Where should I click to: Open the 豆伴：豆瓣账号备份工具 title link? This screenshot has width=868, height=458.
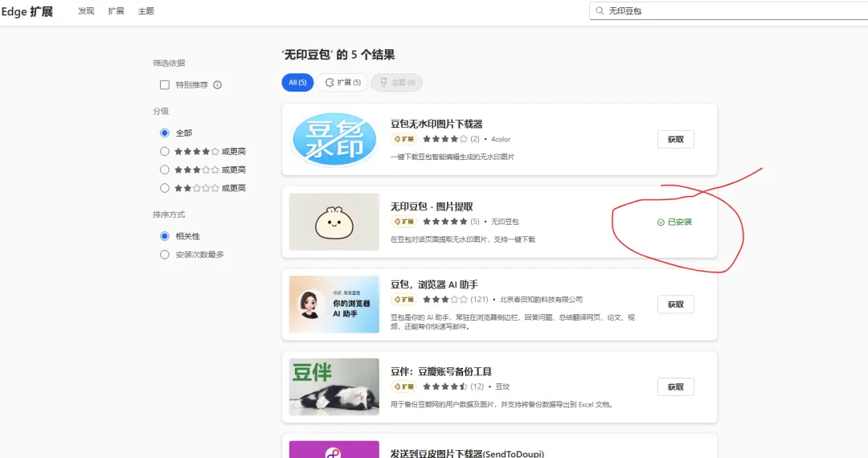coord(441,371)
